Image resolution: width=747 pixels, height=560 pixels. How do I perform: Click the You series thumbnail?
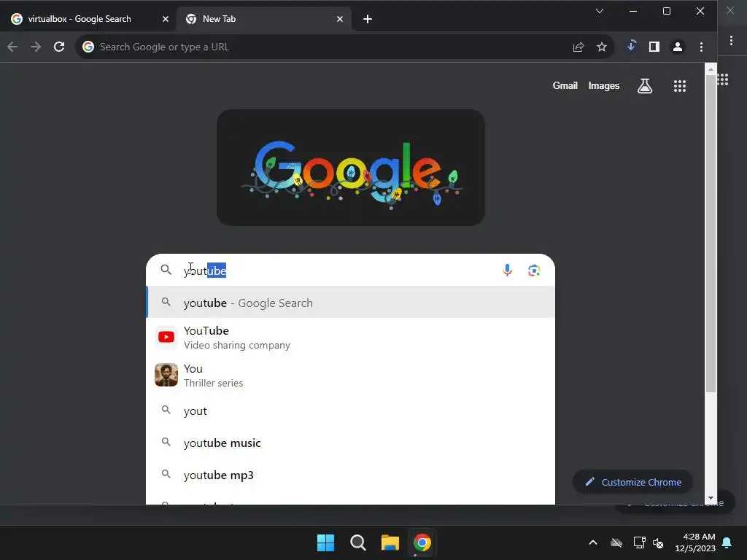pos(166,375)
